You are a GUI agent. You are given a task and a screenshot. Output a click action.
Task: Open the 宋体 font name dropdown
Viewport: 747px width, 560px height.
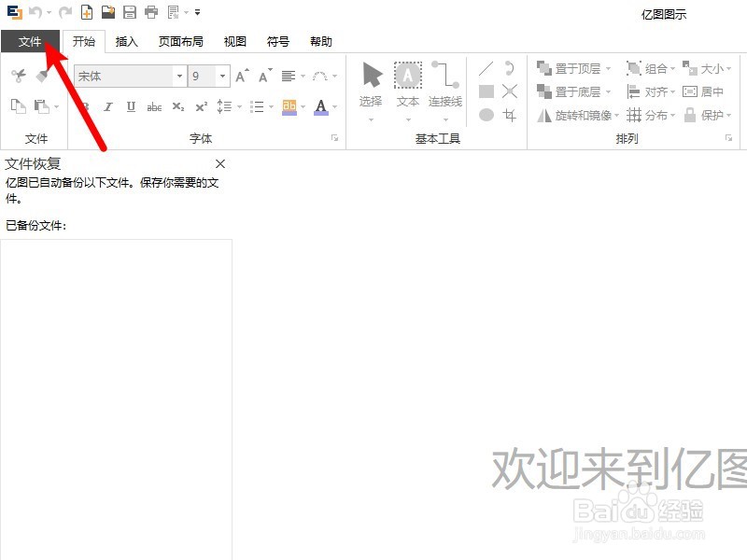pyautogui.click(x=179, y=77)
